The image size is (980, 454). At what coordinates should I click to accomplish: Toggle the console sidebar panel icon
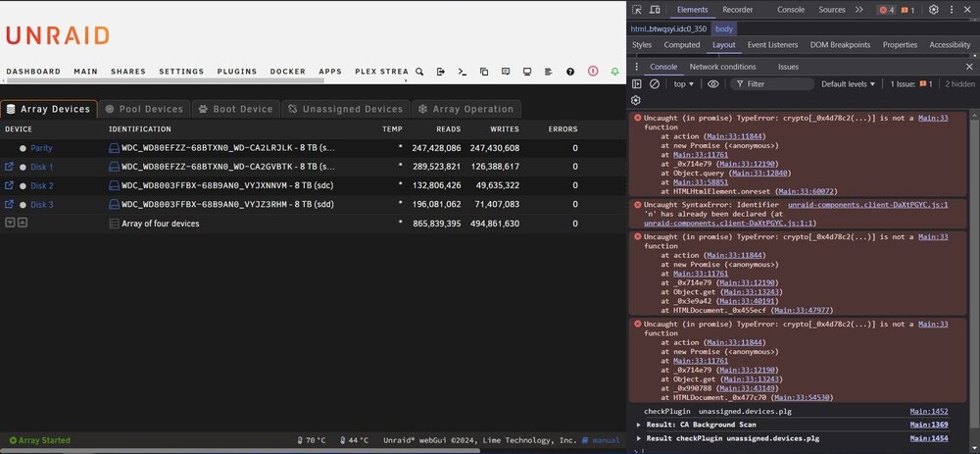(x=636, y=83)
